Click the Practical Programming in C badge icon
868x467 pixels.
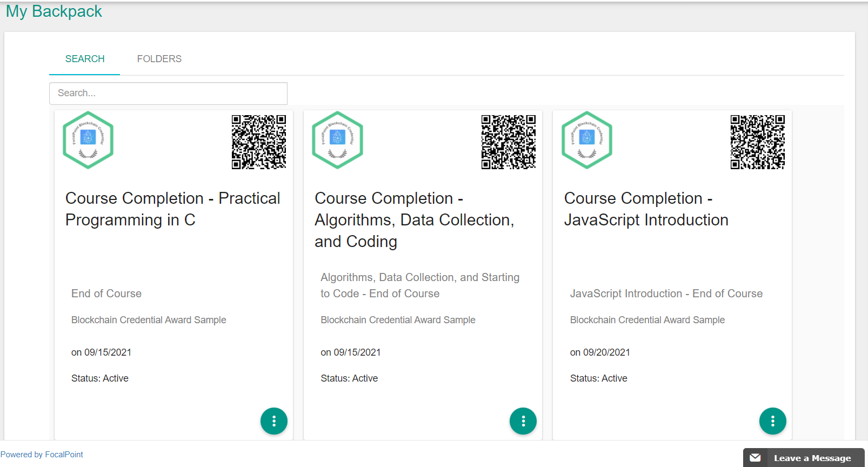(x=88, y=140)
